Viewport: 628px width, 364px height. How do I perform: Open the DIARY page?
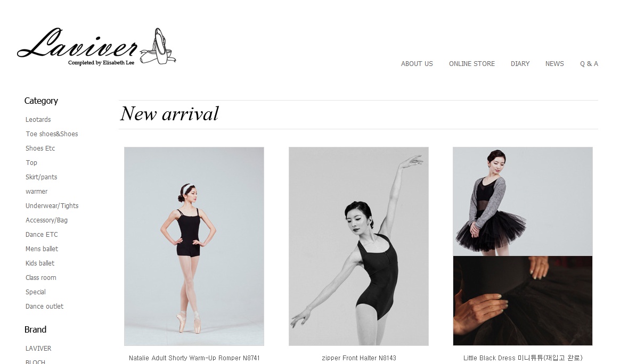click(520, 64)
